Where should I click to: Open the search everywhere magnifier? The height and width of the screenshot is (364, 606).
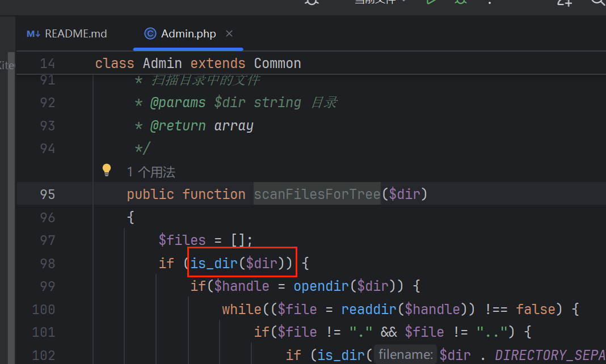tap(599, 2)
